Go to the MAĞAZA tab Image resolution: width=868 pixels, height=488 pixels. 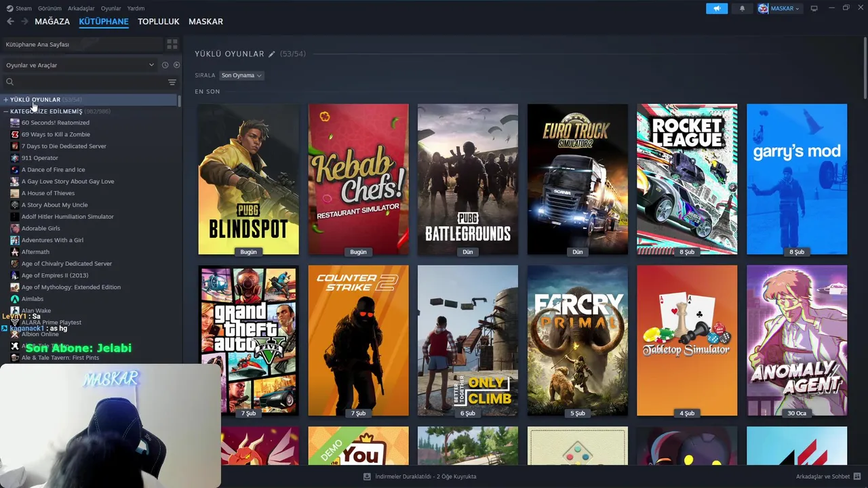52,22
